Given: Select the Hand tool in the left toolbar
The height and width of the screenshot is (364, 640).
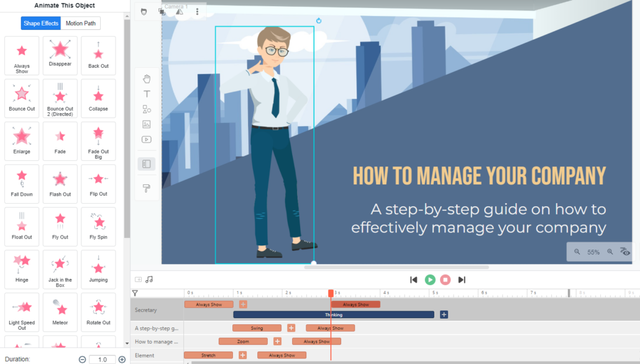Looking at the screenshot, I should (147, 79).
